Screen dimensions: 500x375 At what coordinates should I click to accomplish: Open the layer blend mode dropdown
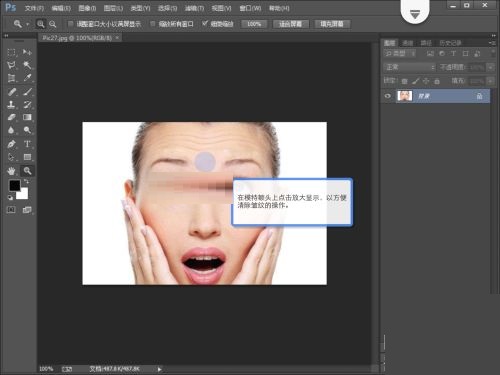pyautogui.click(x=409, y=67)
